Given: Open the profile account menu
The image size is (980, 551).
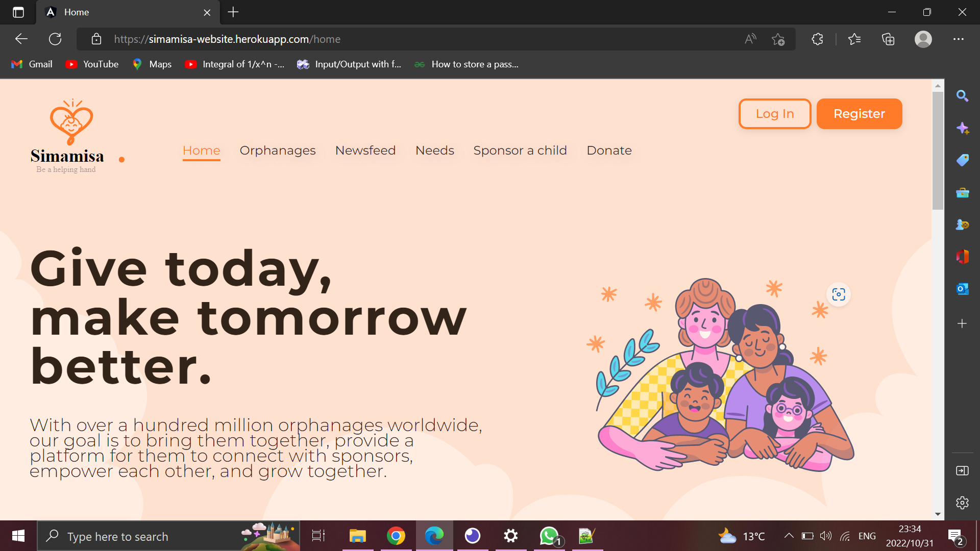Looking at the screenshot, I should (x=923, y=39).
